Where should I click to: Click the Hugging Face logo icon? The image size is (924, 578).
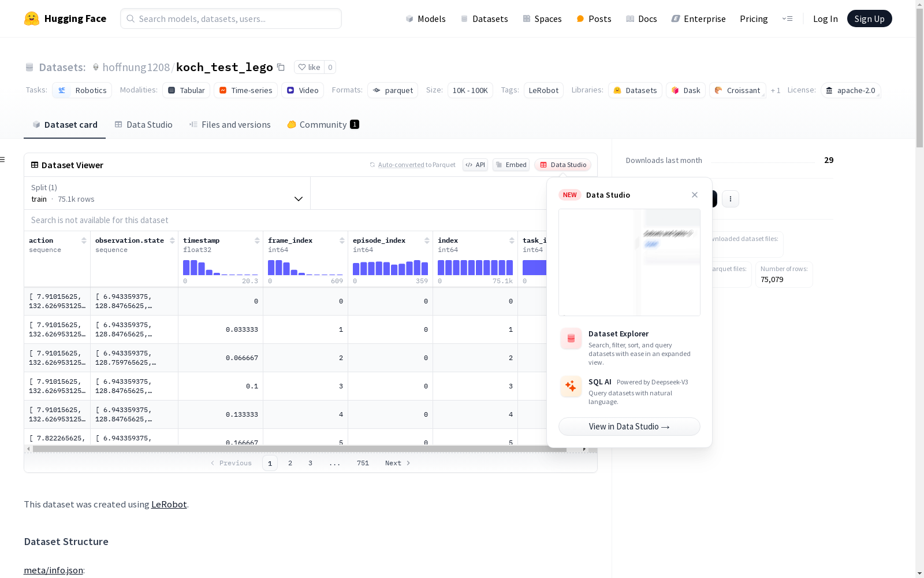(x=32, y=18)
